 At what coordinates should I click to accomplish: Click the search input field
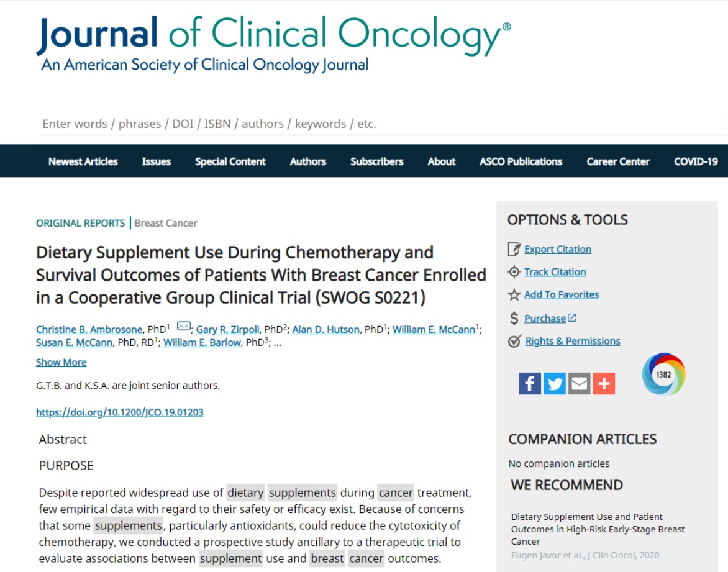[383, 124]
